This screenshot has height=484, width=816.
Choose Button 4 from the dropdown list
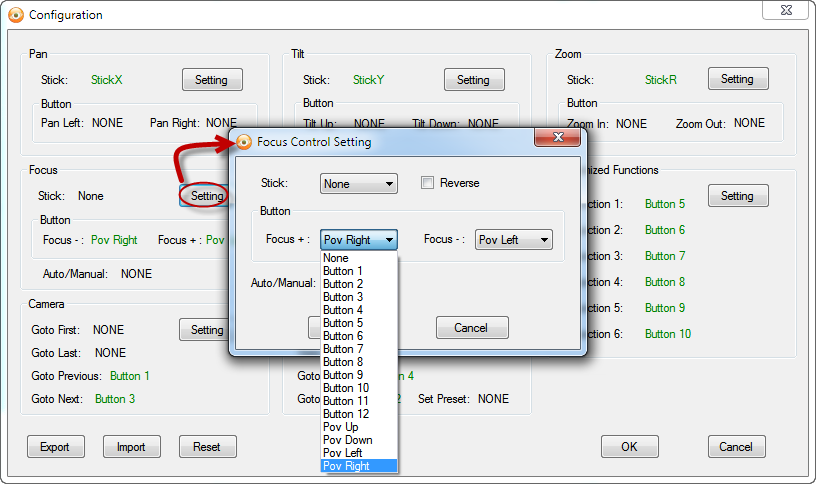click(x=359, y=310)
